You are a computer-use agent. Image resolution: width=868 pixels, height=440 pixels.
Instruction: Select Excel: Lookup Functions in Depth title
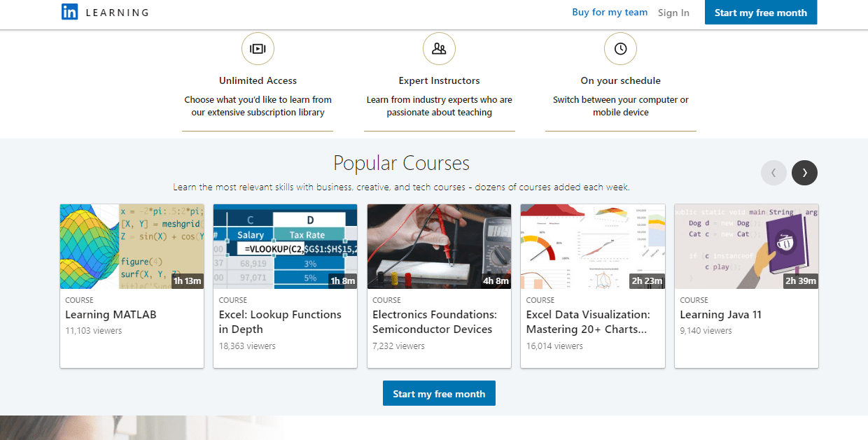[x=280, y=322]
